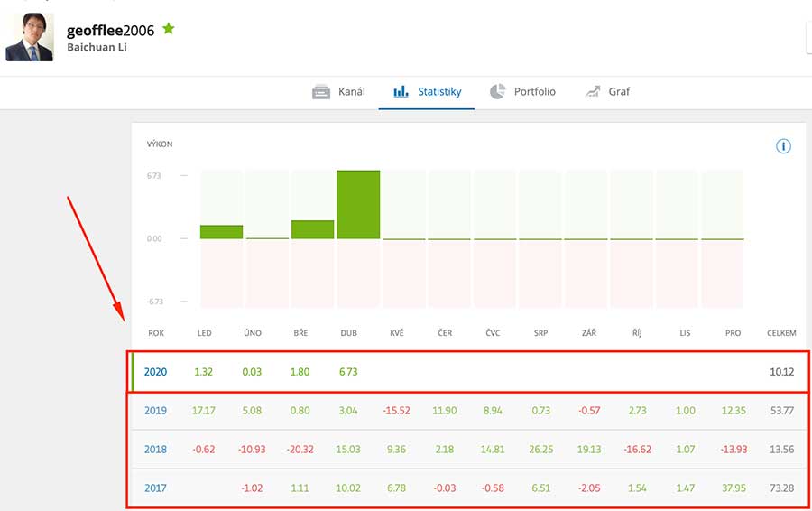This screenshot has width=812, height=511.
Task: Select the Statistiky tab label
Action: coord(439,92)
